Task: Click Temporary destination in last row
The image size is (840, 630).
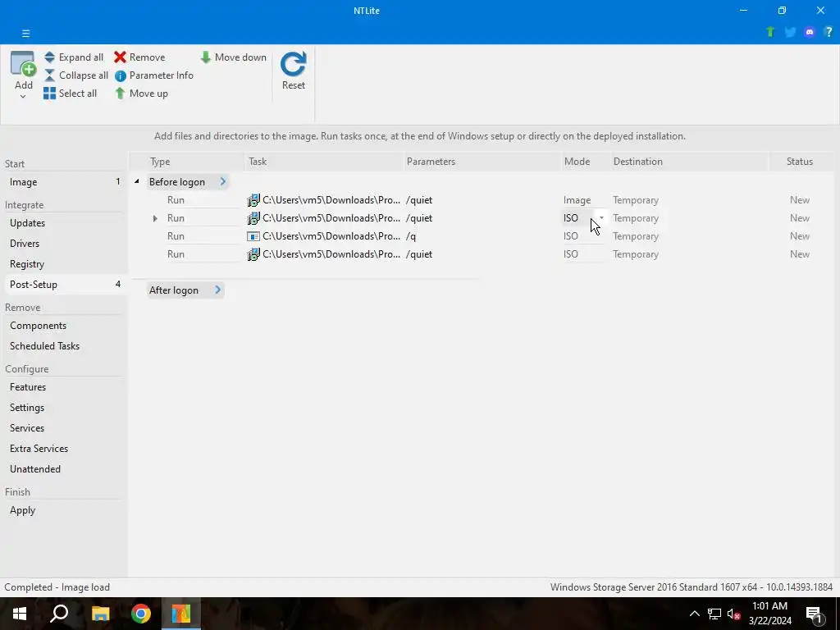Action: coord(636,254)
